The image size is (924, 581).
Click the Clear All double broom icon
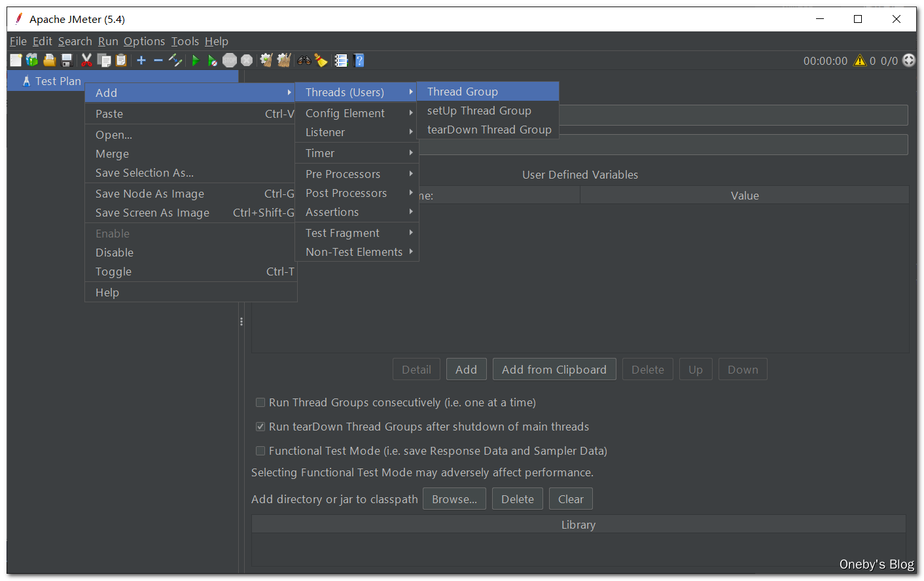[284, 61]
